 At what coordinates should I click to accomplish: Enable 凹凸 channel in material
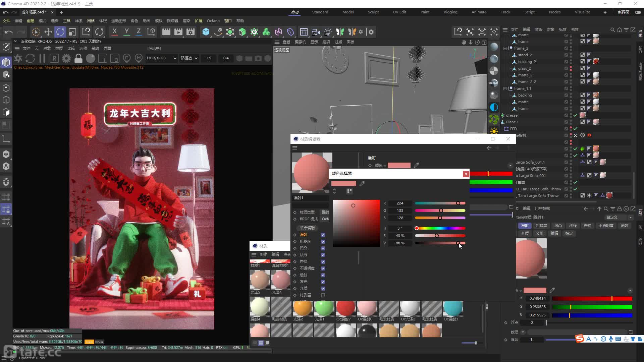click(323, 248)
